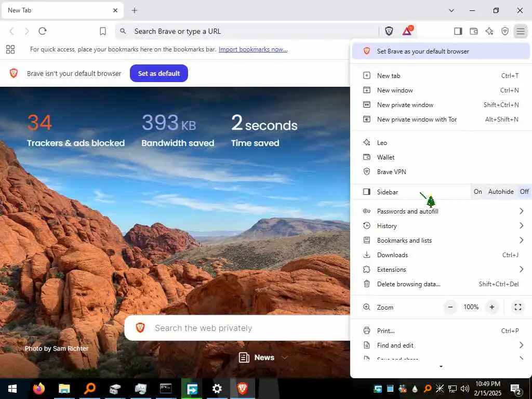Select Brave VPN menu entry

(441, 171)
